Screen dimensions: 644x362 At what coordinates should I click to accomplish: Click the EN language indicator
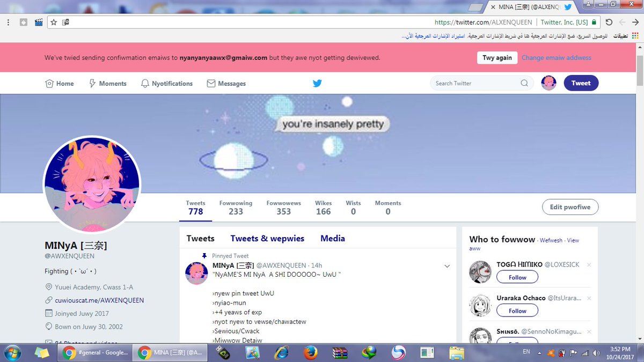tap(526, 352)
